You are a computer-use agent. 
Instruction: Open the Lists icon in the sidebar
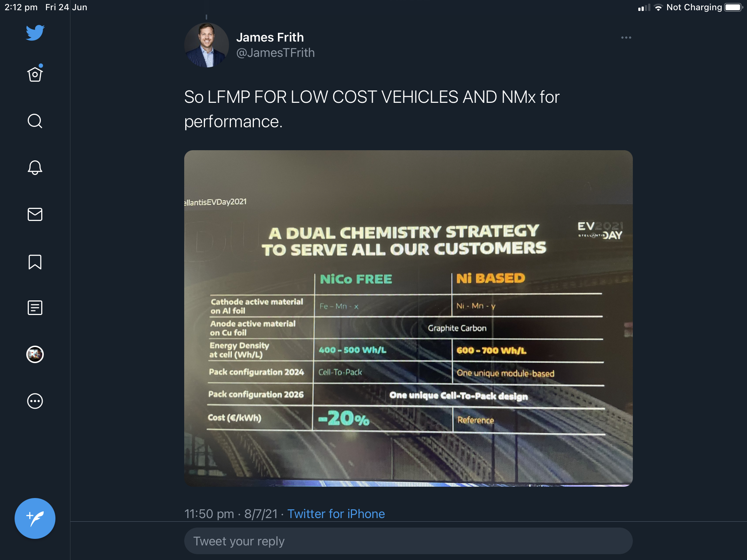35,308
